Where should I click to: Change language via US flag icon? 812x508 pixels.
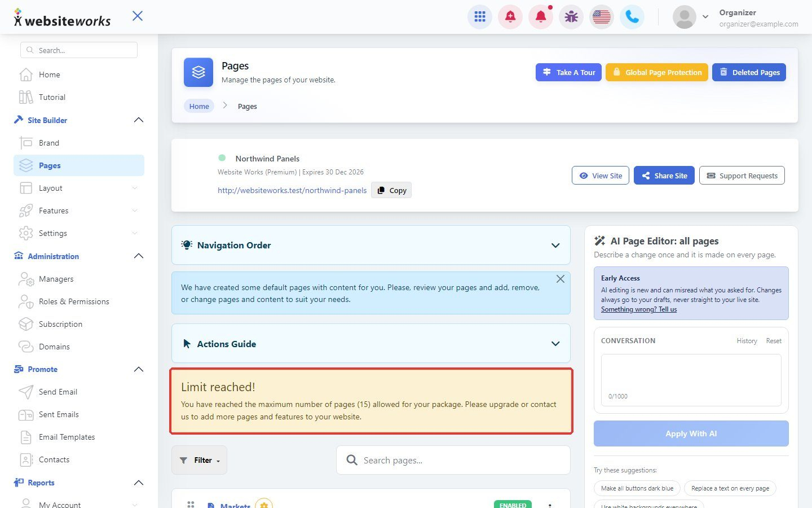[x=602, y=17]
